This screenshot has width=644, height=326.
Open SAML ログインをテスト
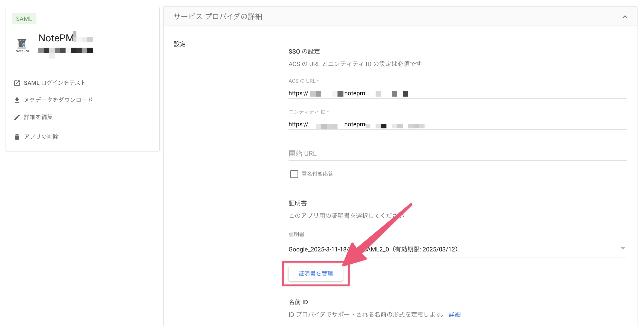pyautogui.click(x=55, y=83)
